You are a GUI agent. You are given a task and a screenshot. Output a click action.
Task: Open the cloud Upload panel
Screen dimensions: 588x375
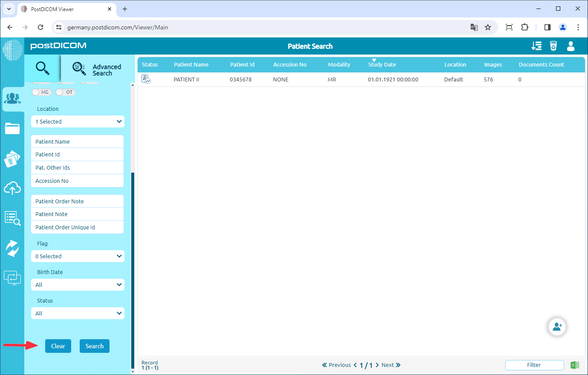13,188
